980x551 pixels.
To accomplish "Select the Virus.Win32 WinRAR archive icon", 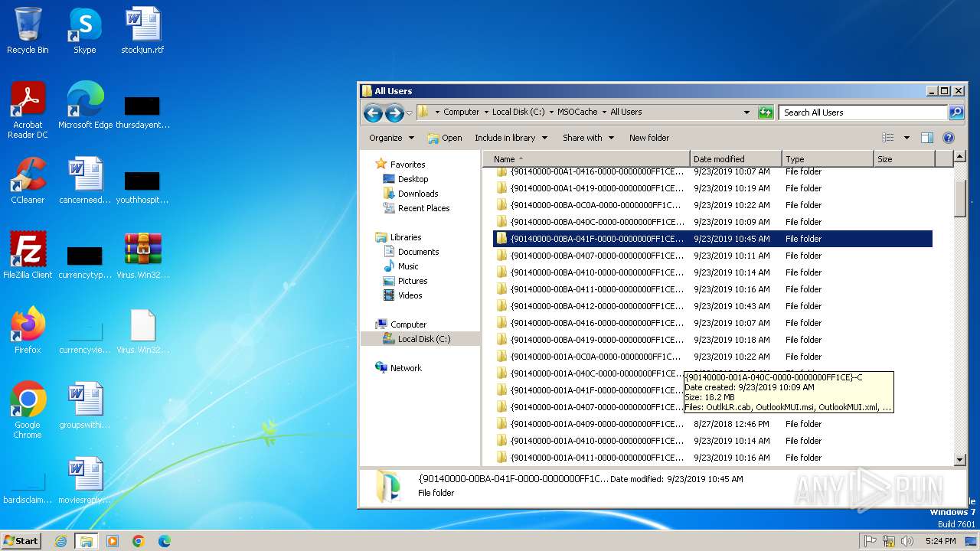I will [142, 256].
